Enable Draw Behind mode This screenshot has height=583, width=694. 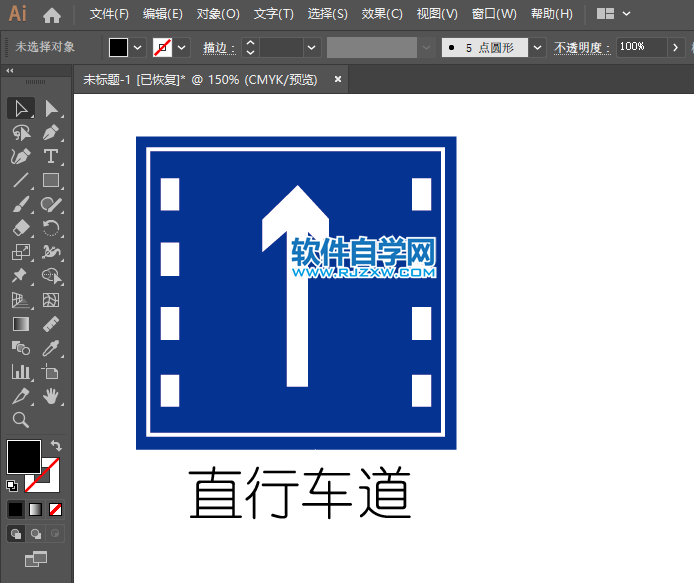tap(35, 533)
